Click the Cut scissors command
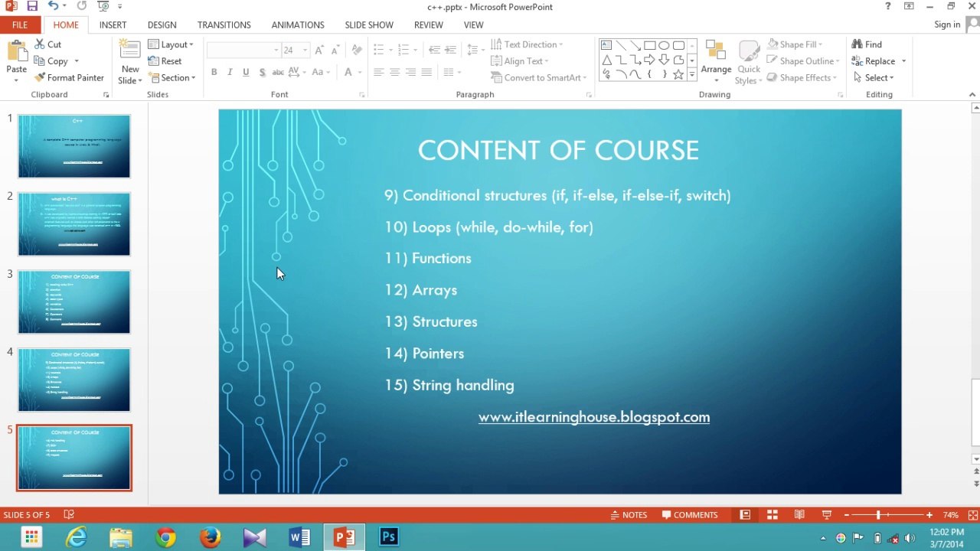This screenshot has height=551, width=980. tap(47, 44)
